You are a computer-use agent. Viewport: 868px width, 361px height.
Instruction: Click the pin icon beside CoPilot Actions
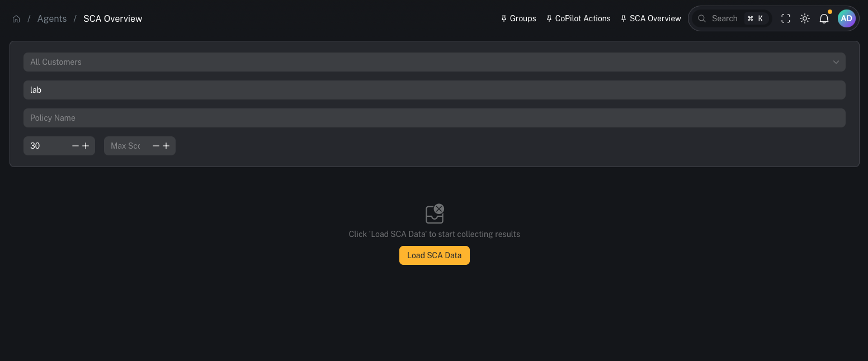pos(549,18)
